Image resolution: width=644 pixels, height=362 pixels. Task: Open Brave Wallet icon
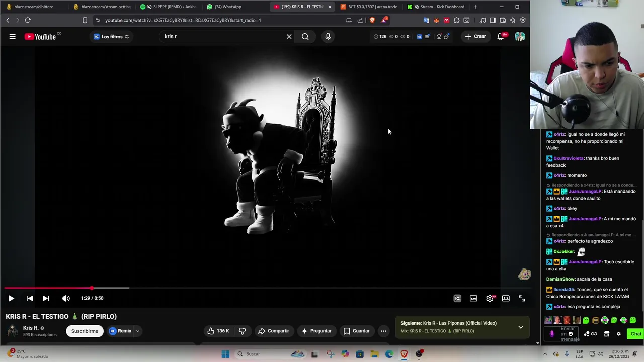coord(503,20)
